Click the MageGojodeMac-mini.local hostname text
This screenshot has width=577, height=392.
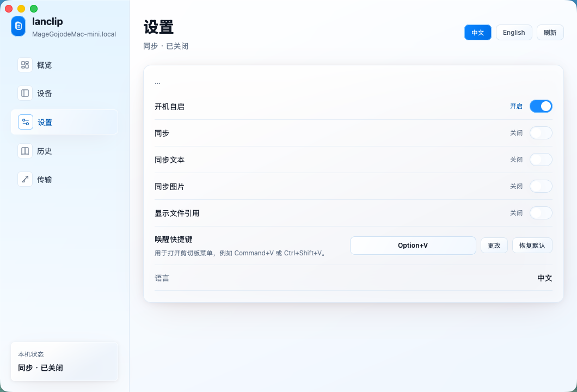point(74,34)
